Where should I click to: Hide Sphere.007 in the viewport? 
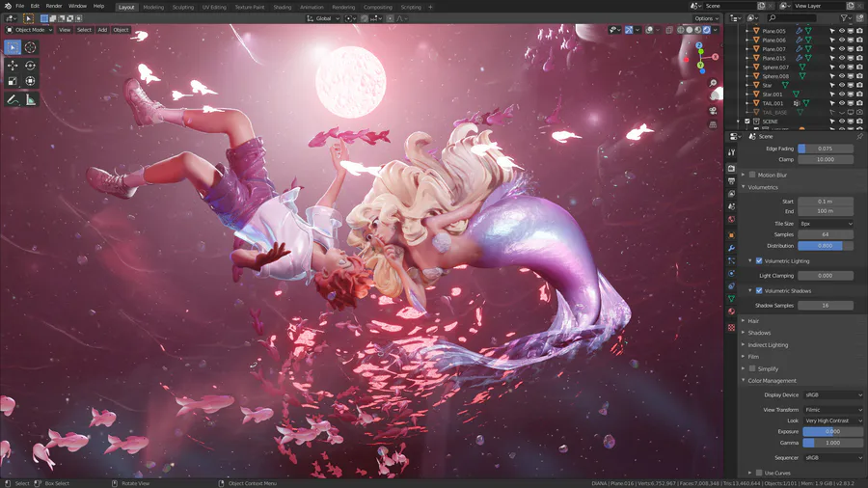pyautogui.click(x=841, y=67)
